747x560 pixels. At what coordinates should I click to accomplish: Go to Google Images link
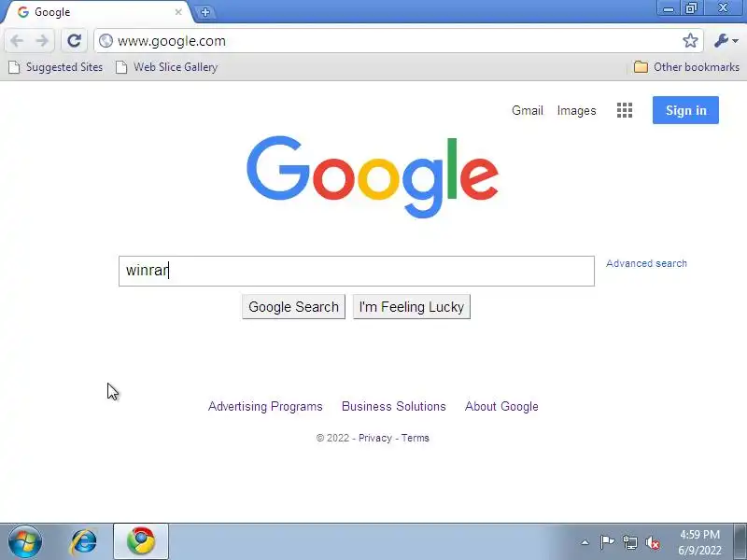(576, 110)
